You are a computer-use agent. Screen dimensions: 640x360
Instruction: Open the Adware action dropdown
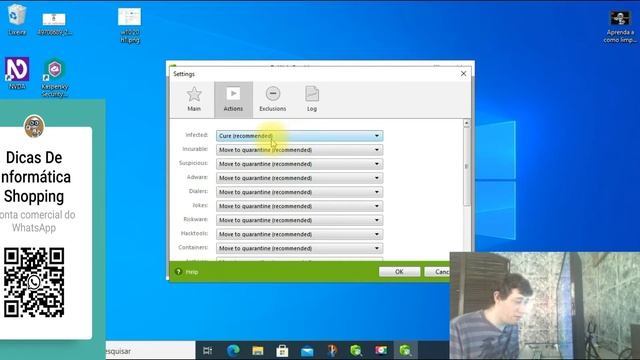[x=299, y=178]
